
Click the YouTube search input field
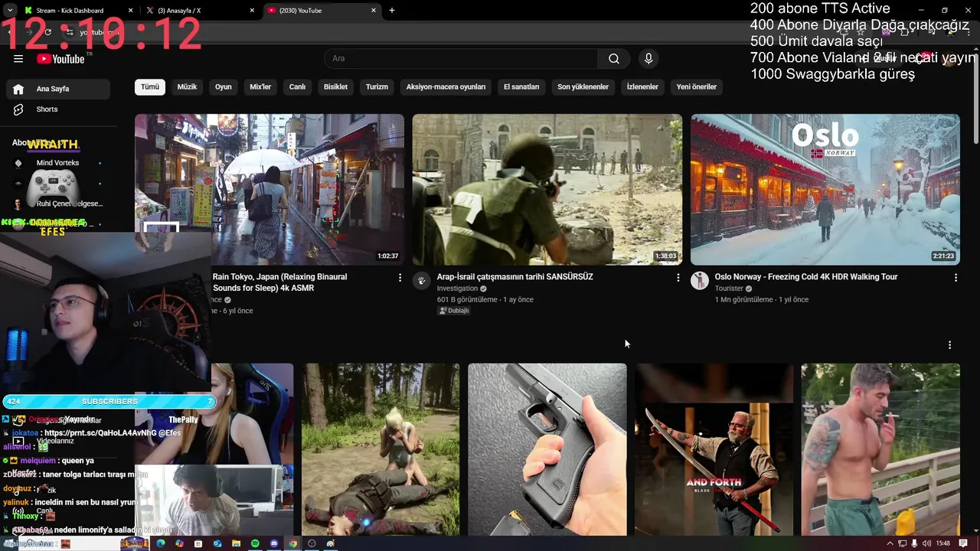[x=461, y=59]
